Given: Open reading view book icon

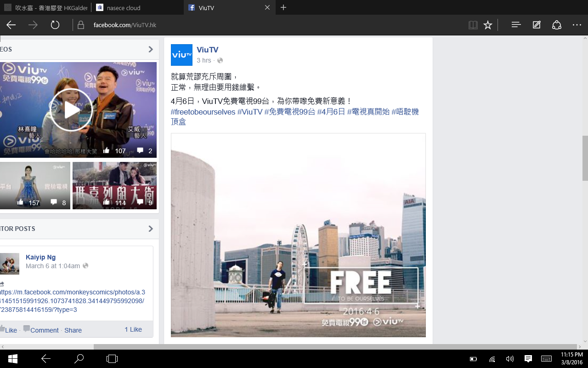Looking at the screenshot, I should pyautogui.click(x=473, y=25).
